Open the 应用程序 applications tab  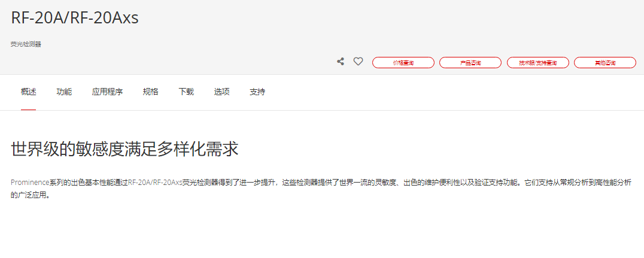(107, 92)
